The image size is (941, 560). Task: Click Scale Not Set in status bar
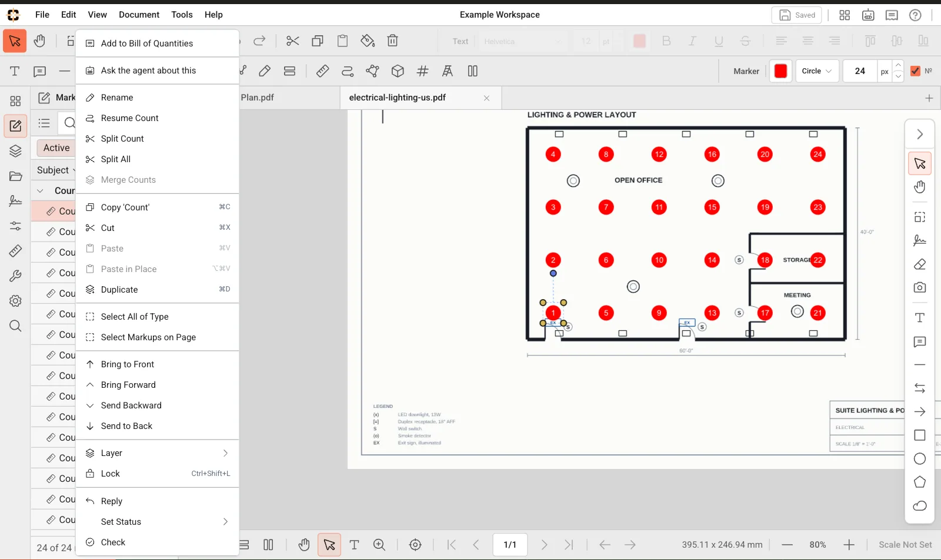point(905,545)
